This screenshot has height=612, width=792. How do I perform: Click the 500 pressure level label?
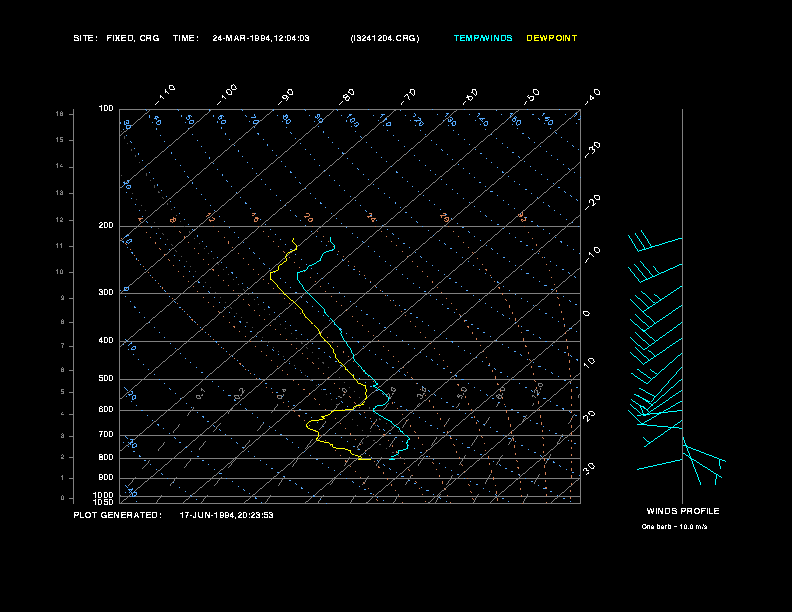pos(106,378)
